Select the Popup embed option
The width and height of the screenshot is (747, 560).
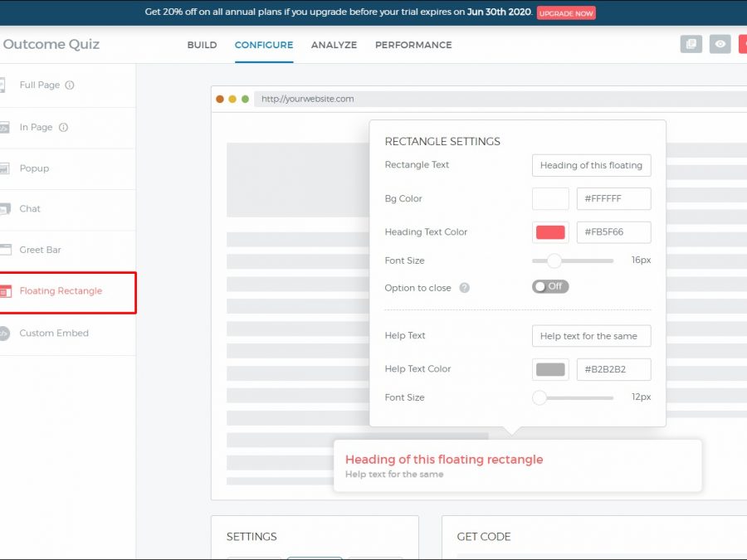click(x=34, y=168)
